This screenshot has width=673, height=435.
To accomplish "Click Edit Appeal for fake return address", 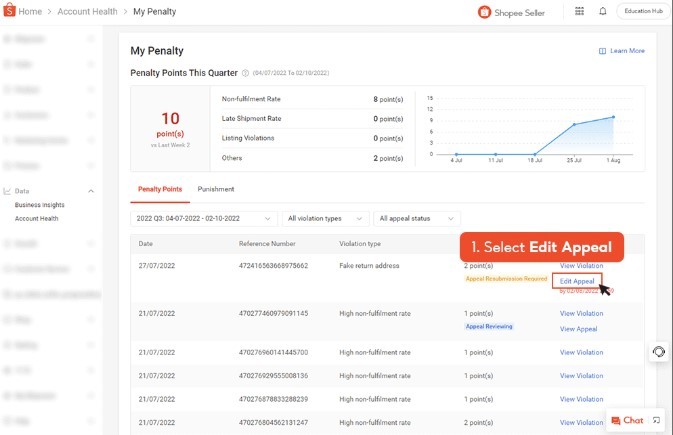I will (x=577, y=281).
